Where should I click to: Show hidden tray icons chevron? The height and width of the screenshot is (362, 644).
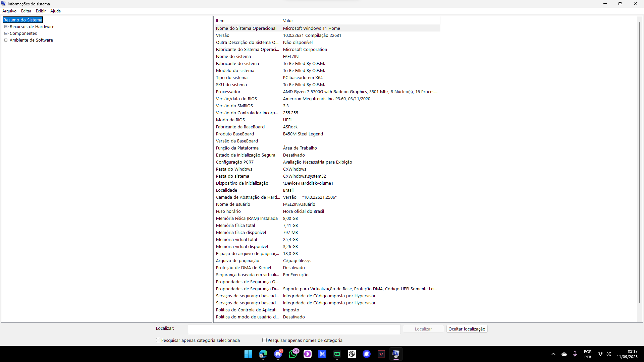553,354
